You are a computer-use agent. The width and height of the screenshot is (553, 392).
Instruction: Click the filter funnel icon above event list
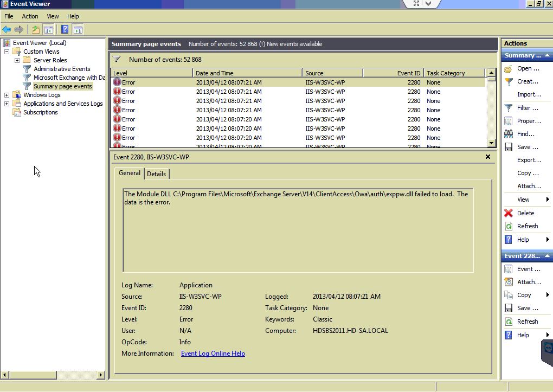pos(117,59)
